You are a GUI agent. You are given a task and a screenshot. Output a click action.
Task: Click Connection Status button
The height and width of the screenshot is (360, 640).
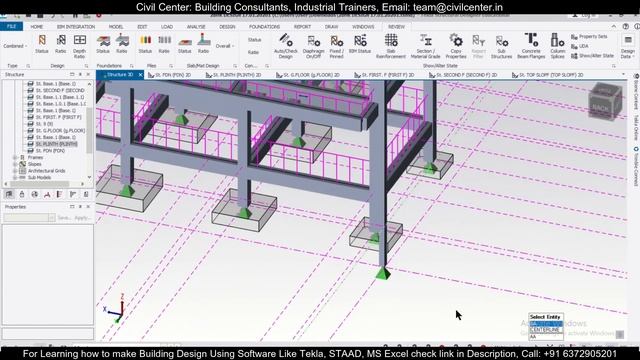point(254,40)
